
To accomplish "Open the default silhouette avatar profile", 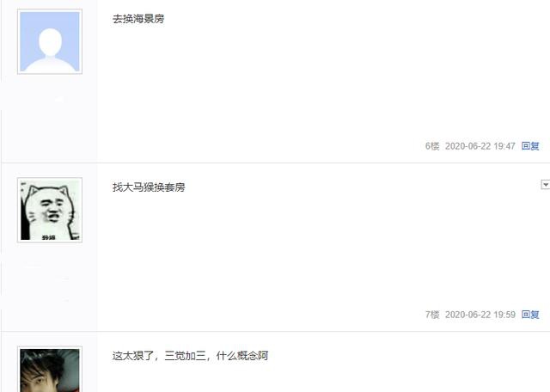I will click(50, 42).
